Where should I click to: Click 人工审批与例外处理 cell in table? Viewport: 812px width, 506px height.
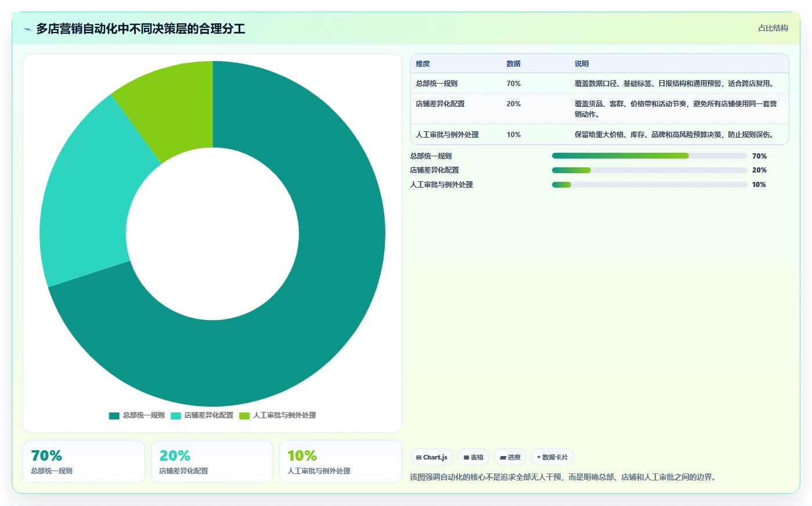point(447,135)
